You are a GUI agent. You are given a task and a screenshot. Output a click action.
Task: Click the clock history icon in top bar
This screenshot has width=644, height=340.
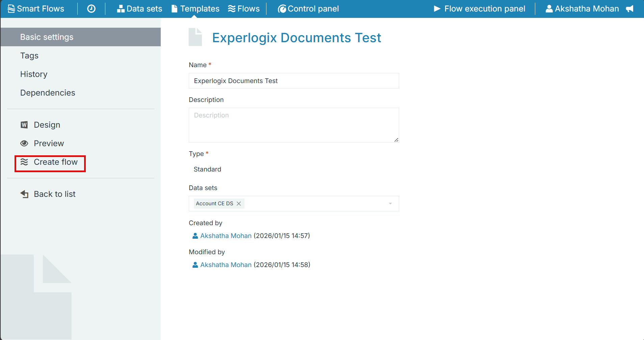point(91,9)
